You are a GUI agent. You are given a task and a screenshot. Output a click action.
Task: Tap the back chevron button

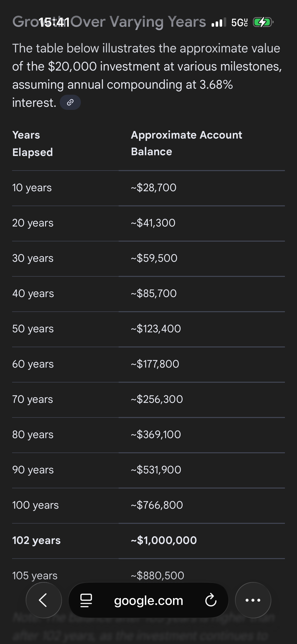(x=44, y=600)
